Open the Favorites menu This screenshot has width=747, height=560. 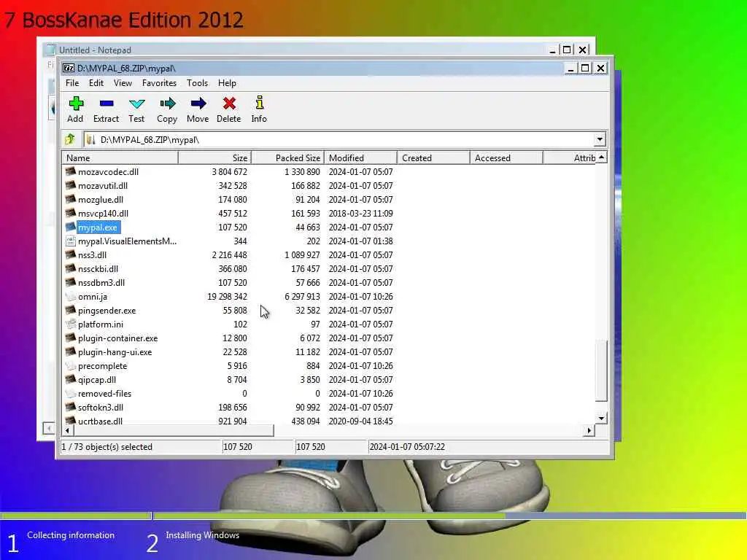(159, 83)
